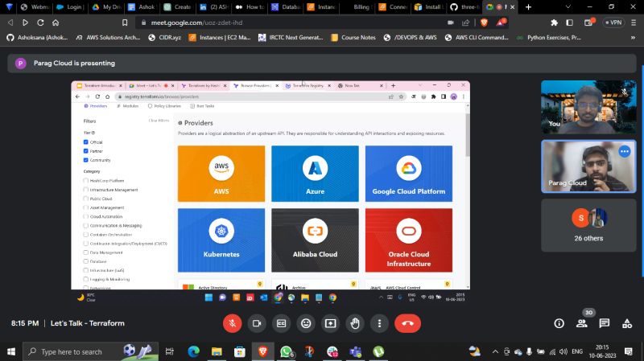Select the Parag Cloud video tile
644x361 pixels.
pos(588,166)
